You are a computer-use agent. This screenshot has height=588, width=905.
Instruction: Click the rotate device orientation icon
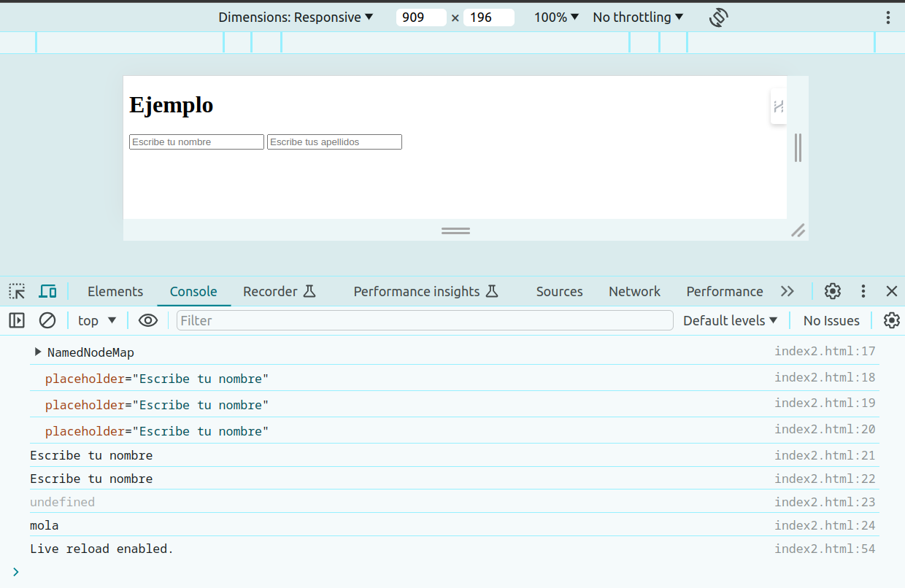(719, 18)
